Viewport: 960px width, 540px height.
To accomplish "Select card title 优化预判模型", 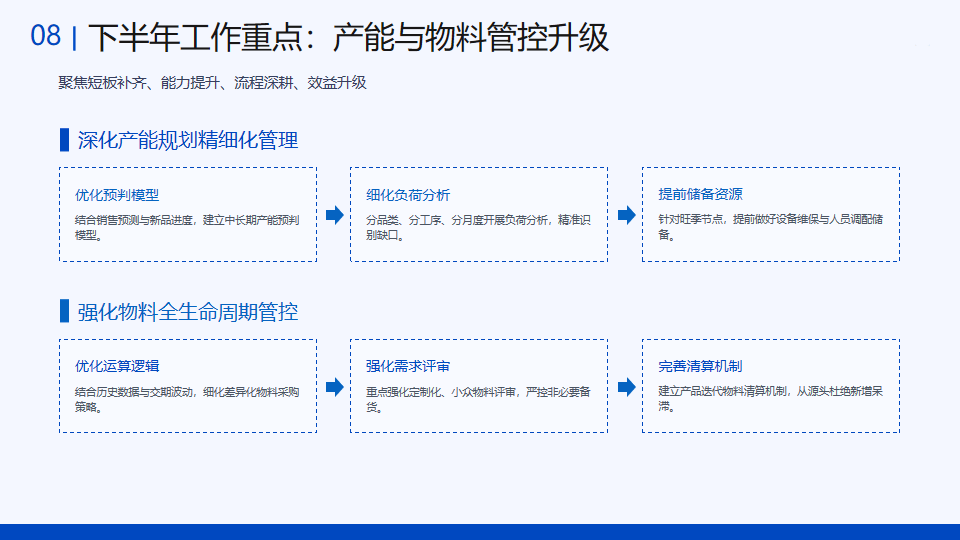I will (117, 195).
